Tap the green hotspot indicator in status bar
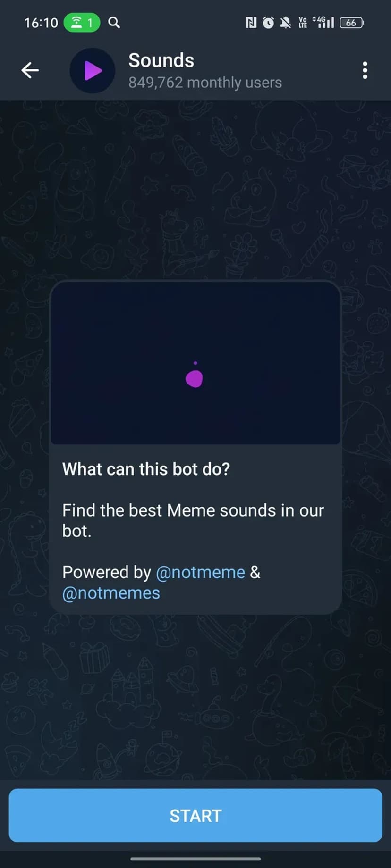This screenshot has width=391, height=868. pyautogui.click(x=82, y=23)
